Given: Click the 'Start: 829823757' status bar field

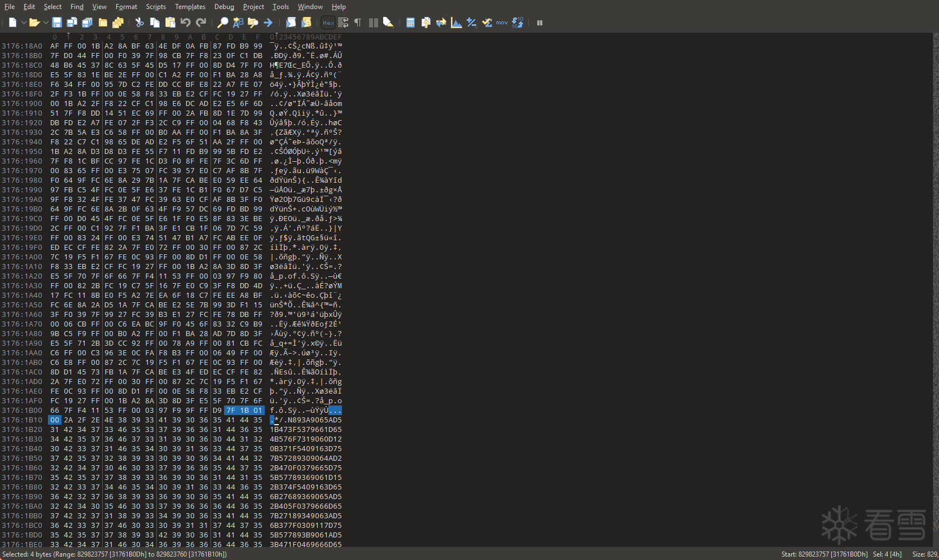Looking at the screenshot, I should (824, 554).
